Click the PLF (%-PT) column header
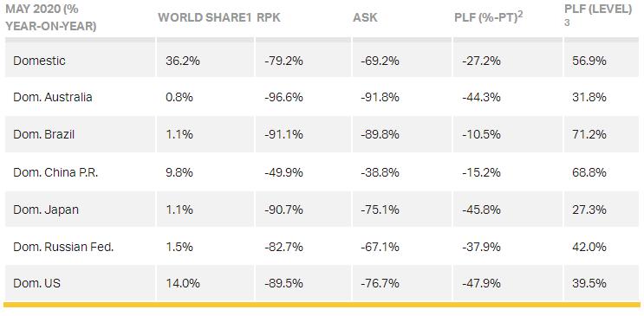The width and height of the screenshot is (644, 316). point(488,17)
